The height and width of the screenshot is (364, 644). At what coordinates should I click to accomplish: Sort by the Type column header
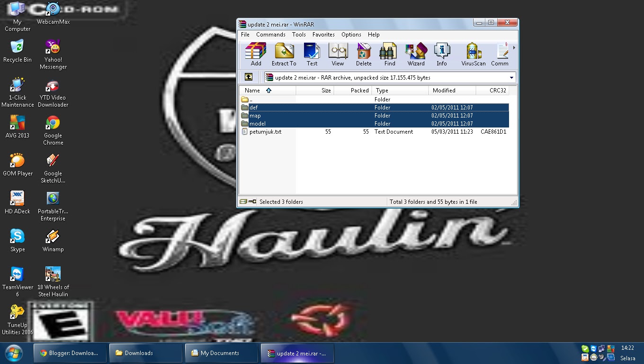tap(400, 91)
